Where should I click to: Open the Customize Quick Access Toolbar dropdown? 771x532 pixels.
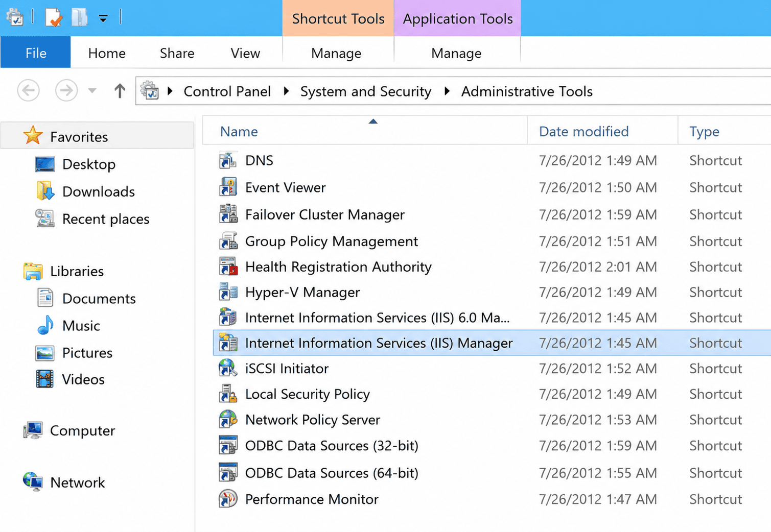click(103, 19)
